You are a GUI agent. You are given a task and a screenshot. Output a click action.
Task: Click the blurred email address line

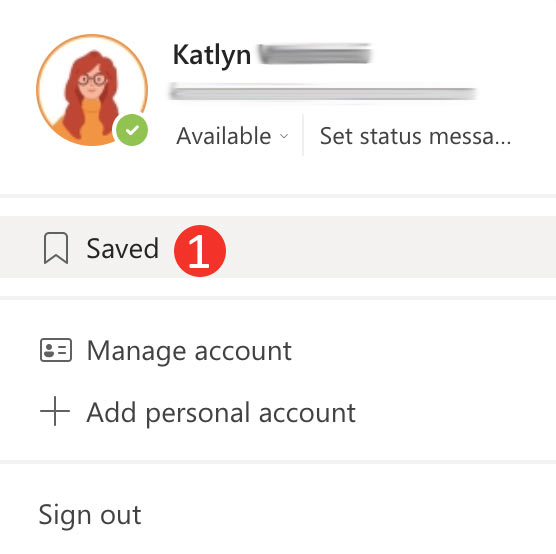coord(322,92)
